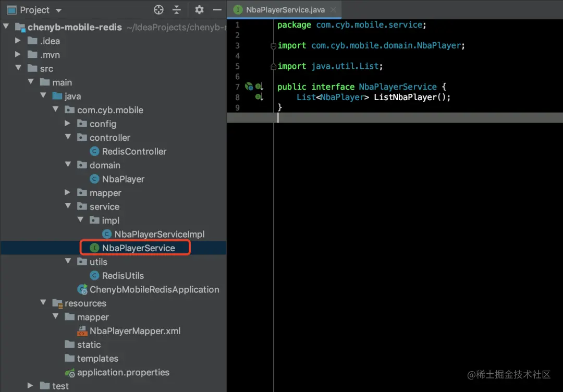Expand the .idea folder
This screenshot has height=392, width=563.
click(18, 41)
